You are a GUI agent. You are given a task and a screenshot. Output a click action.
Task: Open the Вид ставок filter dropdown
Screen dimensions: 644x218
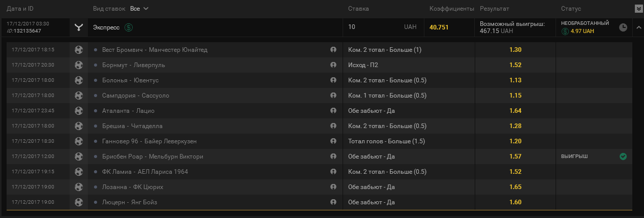[x=139, y=9]
